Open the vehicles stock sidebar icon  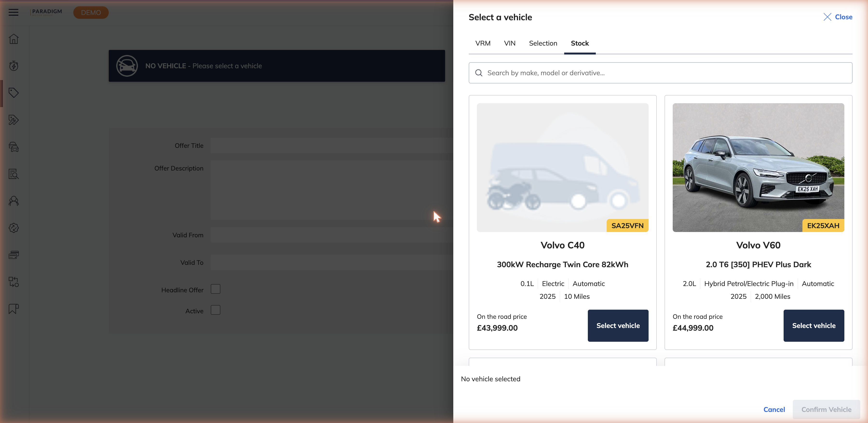(14, 147)
